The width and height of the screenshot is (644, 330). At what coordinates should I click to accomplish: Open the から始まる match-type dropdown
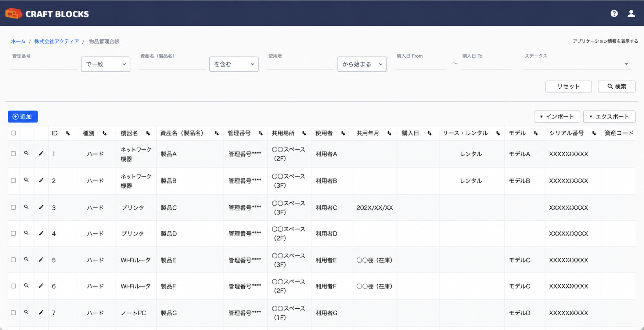click(x=362, y=64)
